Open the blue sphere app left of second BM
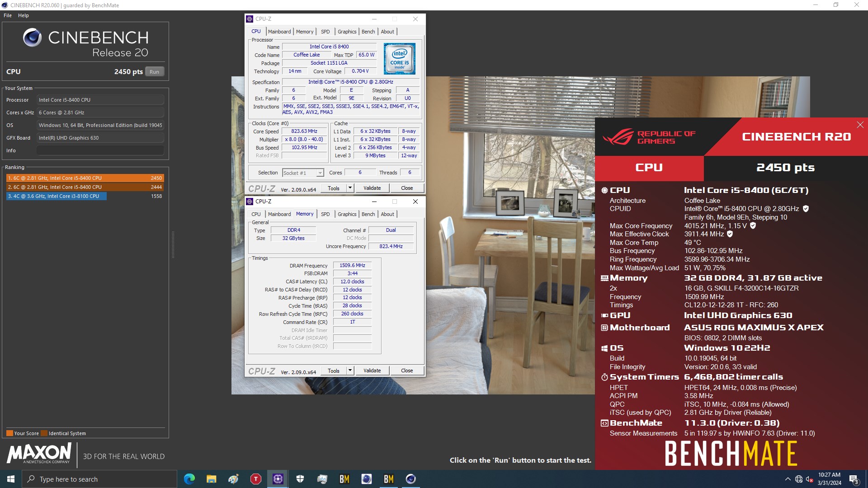This screenshot has width=868, height=488. coord(366,479)
